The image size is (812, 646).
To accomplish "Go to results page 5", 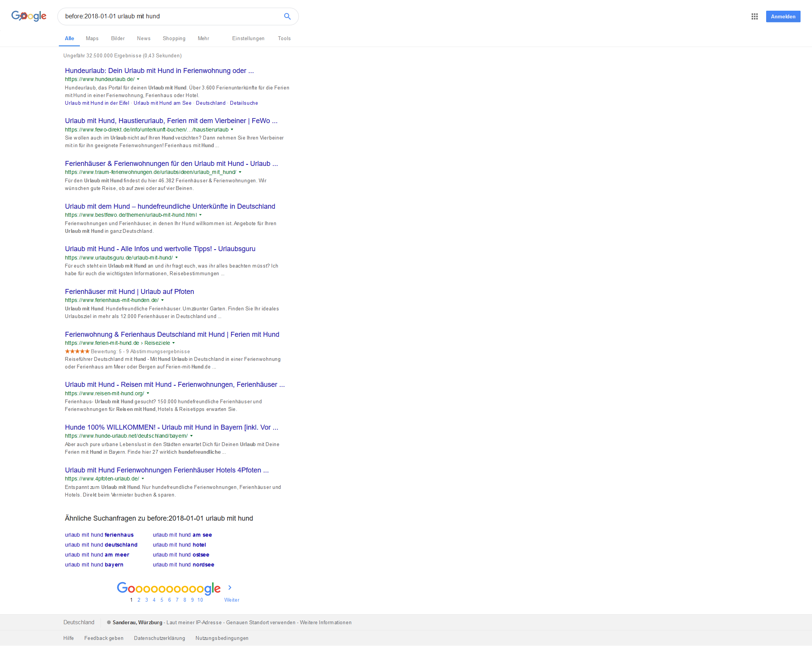I will pos(162,600).
